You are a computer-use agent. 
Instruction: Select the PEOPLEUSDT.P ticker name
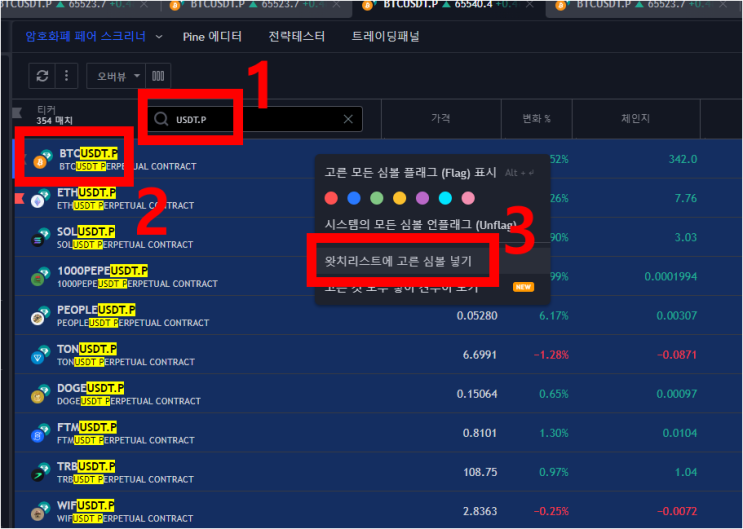96,310
